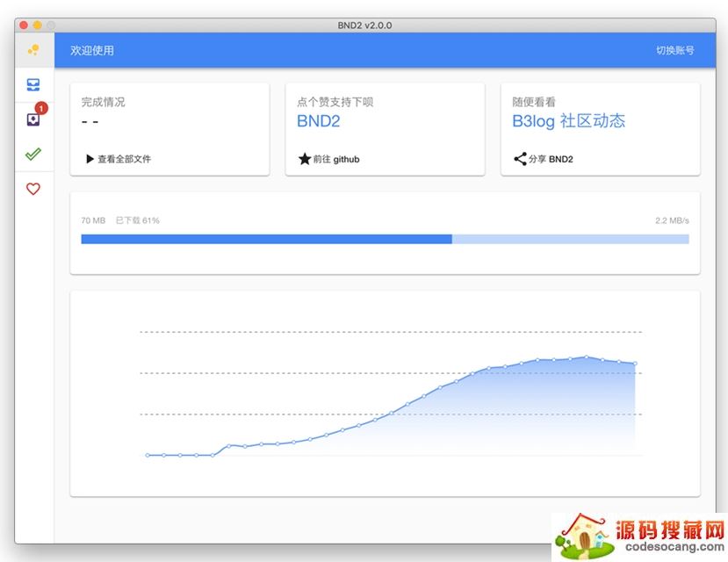Go to github via 前往 github
Viewport: 728px width, 562px height.
[x=336, y=159]
